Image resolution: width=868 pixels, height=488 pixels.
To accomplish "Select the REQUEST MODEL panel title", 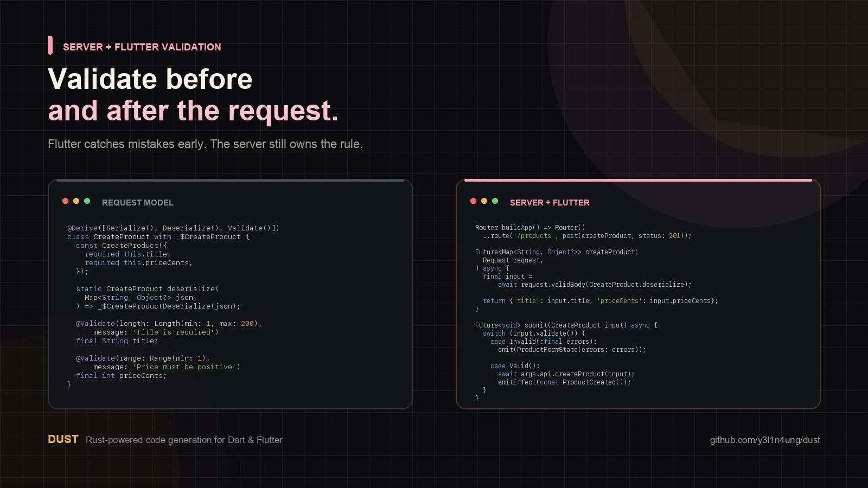I will pyautogui.click(x=138, y=202).
